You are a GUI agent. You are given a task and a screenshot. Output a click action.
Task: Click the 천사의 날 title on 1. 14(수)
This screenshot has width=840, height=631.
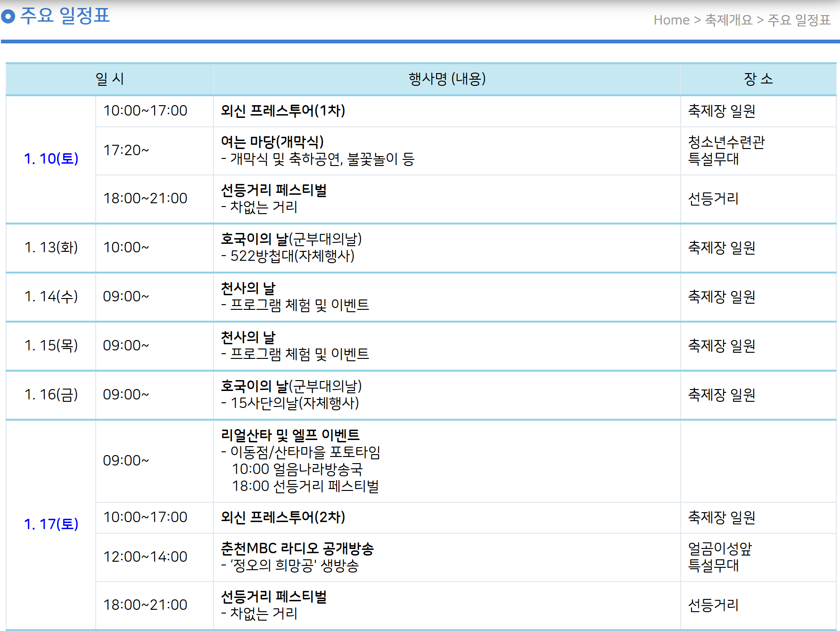point(248,288)
